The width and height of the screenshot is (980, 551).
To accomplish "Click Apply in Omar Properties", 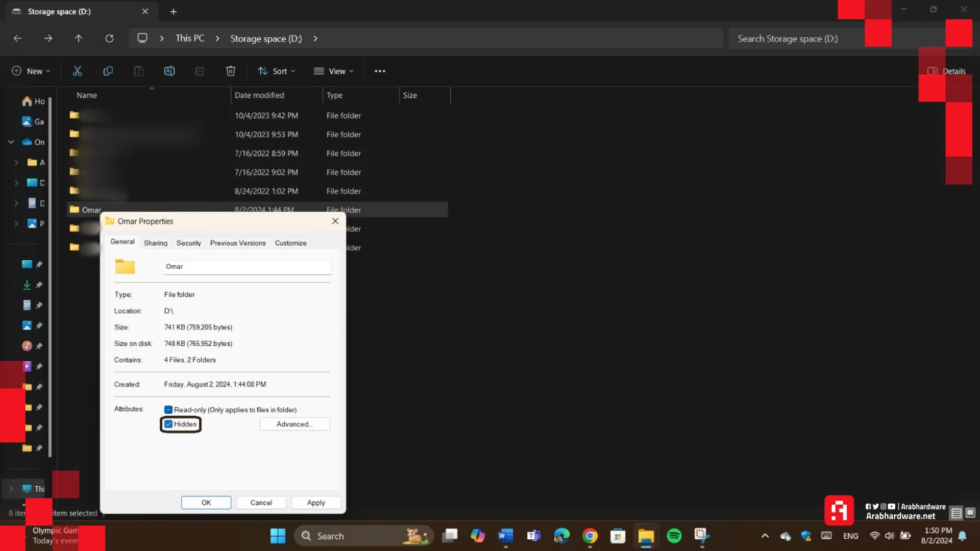I will [316, 503].
